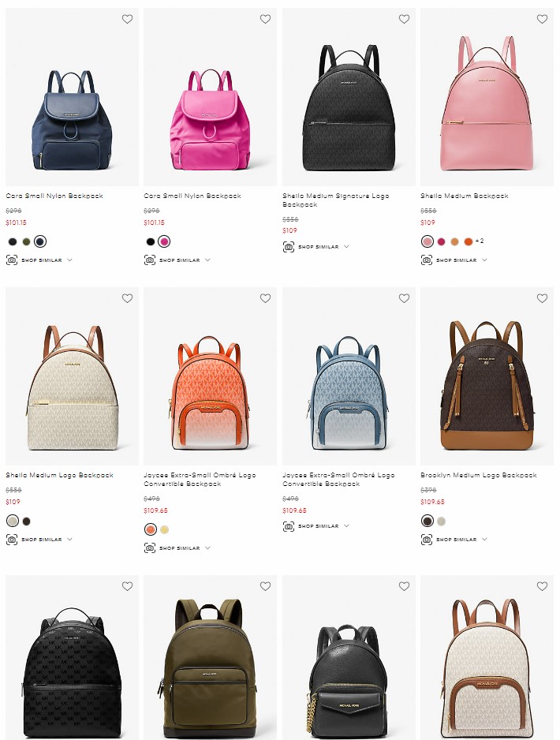This screenshot has width=560, height=740.
Task: Heart the Brooklyn Medium Logo Backpack
Action: pos(543,298)
